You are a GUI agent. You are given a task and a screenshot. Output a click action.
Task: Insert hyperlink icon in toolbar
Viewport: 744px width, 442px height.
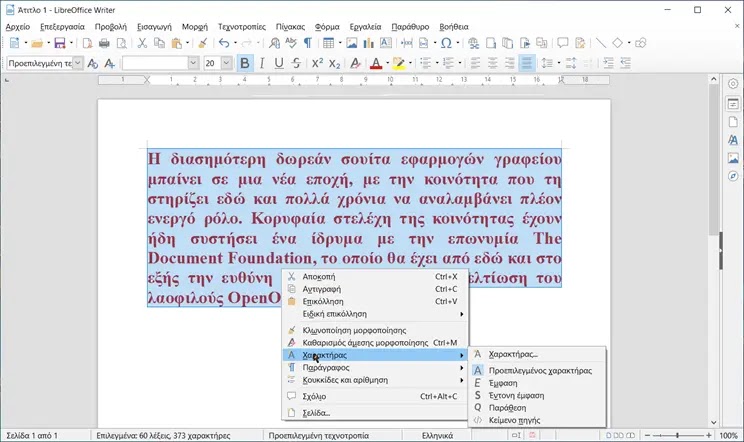pyautogui.click(x=473, y=43)
